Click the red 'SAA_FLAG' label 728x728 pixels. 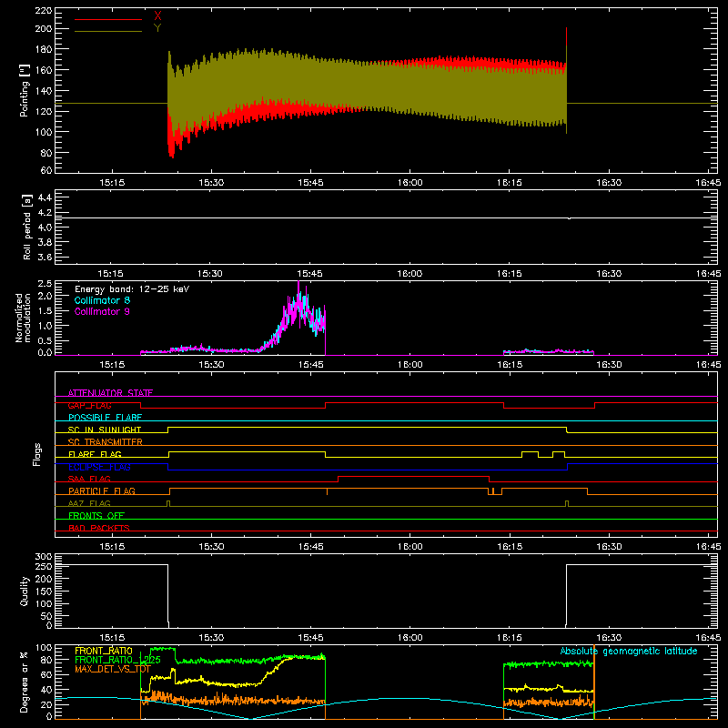click(89, 479)
